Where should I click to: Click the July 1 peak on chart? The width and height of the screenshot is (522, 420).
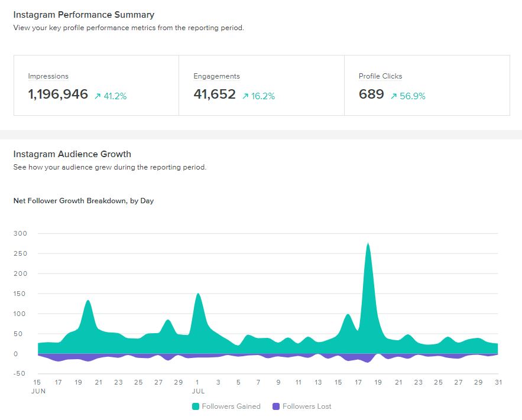point(198,294)
